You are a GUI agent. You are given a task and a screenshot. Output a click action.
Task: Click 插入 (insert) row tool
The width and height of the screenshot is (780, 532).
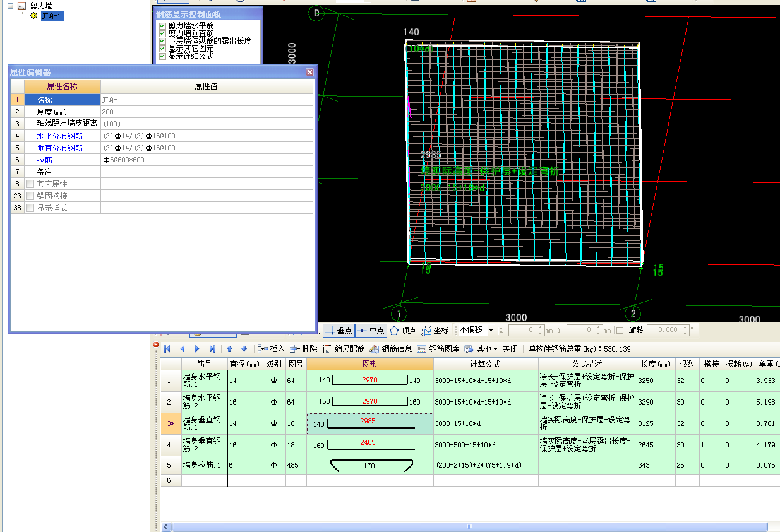[272, 348]
